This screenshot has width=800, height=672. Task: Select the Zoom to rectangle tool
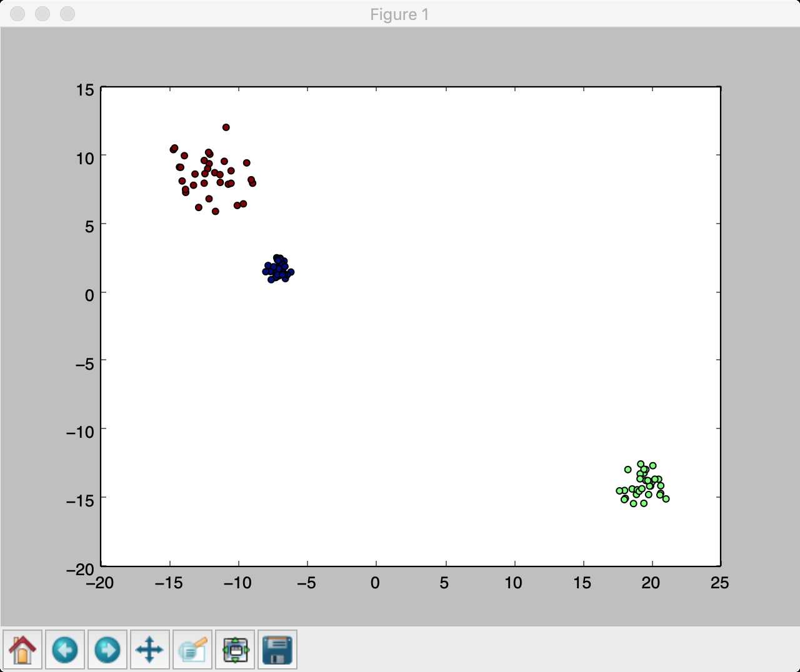coord(192,650)
